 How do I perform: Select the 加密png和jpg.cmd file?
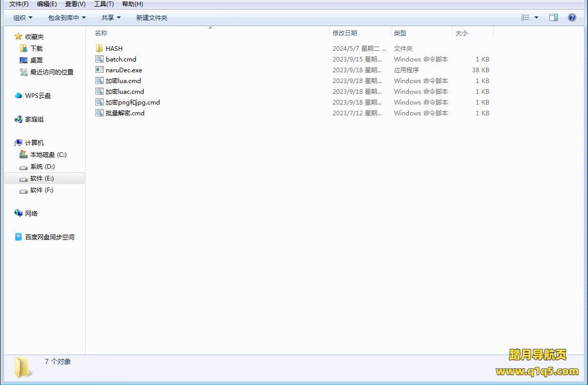(x=132, y=102)
